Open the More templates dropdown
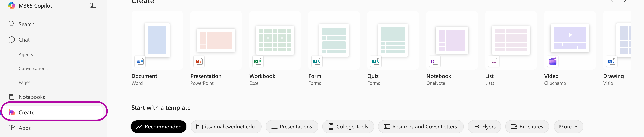The height and width of the screenshot is (137, 644). click(568, 127)
